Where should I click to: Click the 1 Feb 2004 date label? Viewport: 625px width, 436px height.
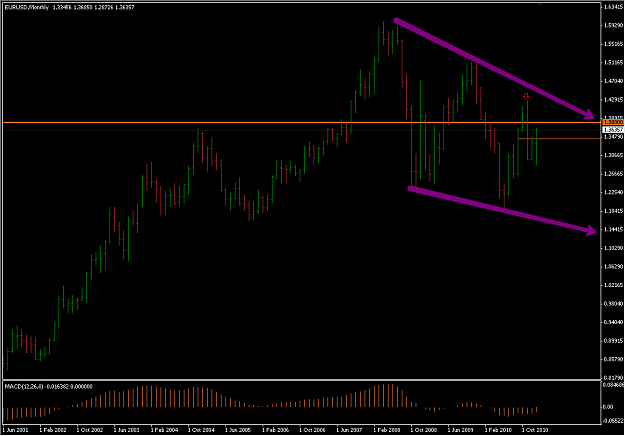coord(164,430)
